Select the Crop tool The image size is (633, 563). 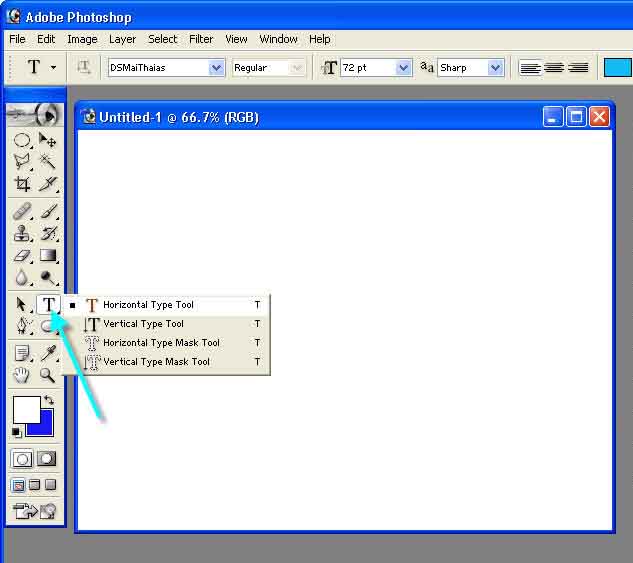point(22,184)
